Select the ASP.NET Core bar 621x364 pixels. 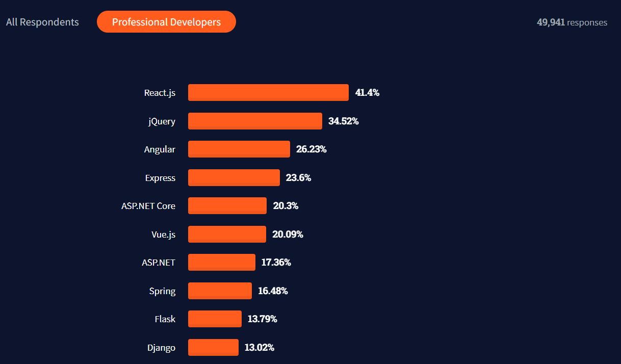coord(227,205)
